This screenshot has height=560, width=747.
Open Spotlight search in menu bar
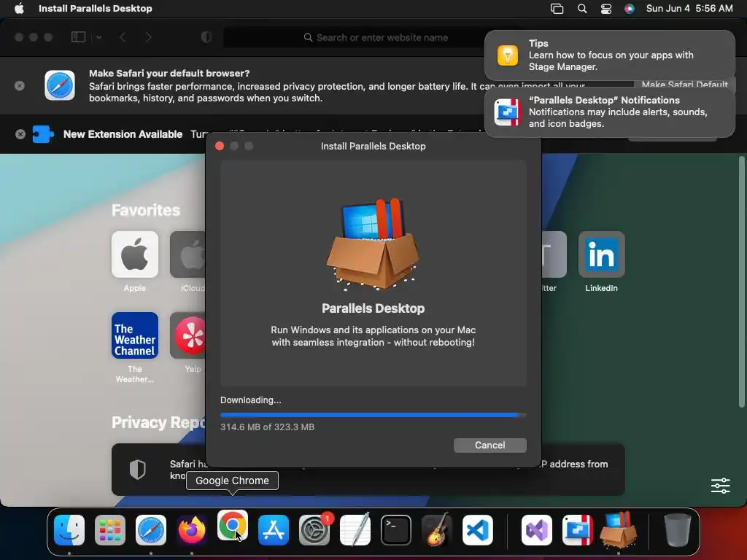[x=582, y=9]
